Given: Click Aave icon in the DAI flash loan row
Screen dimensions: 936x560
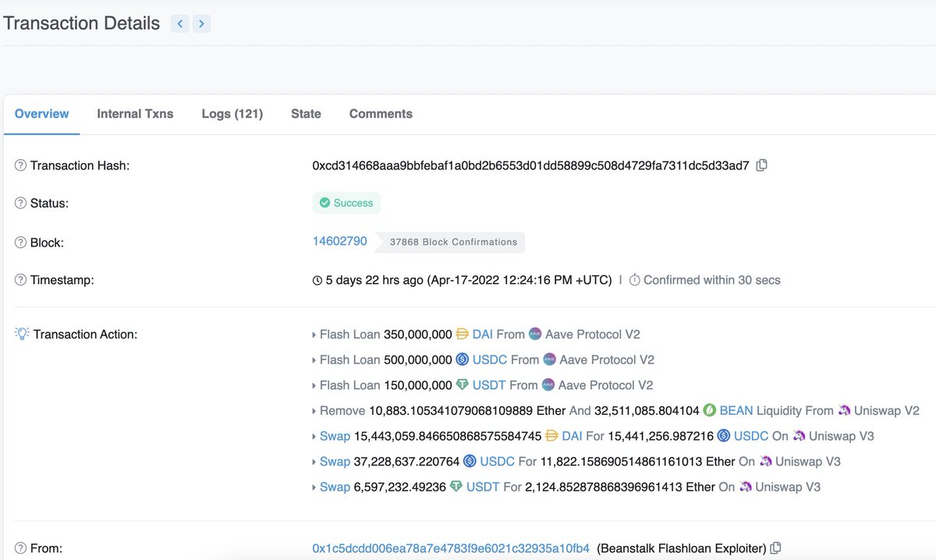Looking at the screenshot, I should click(x=535, y=334).
